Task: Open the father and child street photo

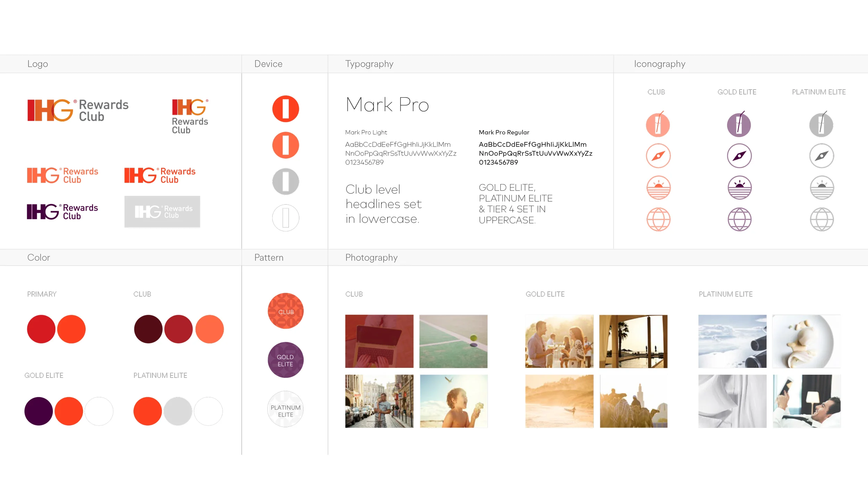Action: coord(379,401)
